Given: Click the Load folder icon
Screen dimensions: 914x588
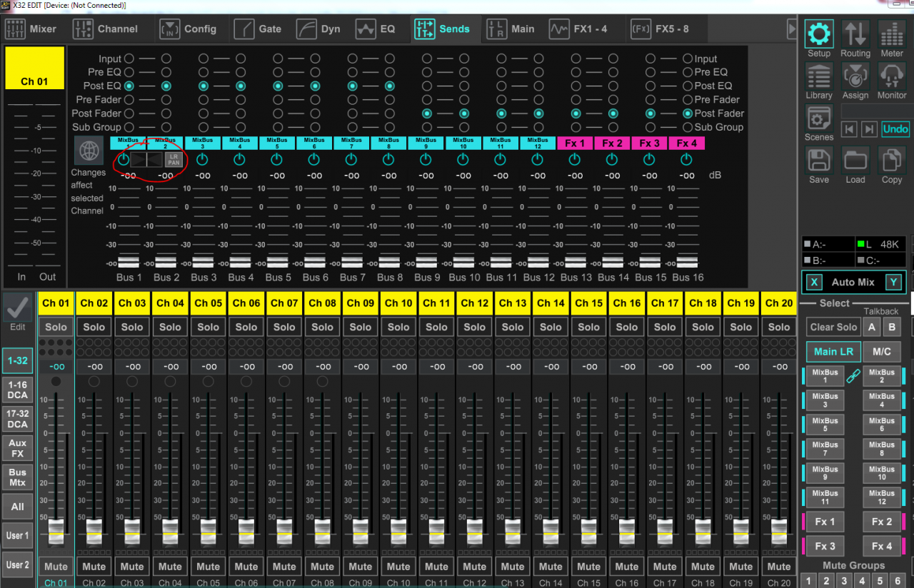Looking at the screenshot, I should (x=855, y=161).
